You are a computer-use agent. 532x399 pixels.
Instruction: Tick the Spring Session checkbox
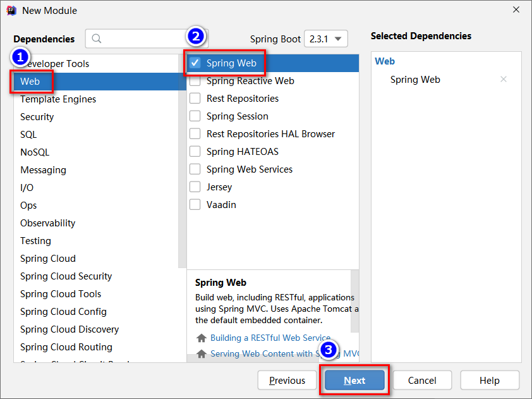195,116
